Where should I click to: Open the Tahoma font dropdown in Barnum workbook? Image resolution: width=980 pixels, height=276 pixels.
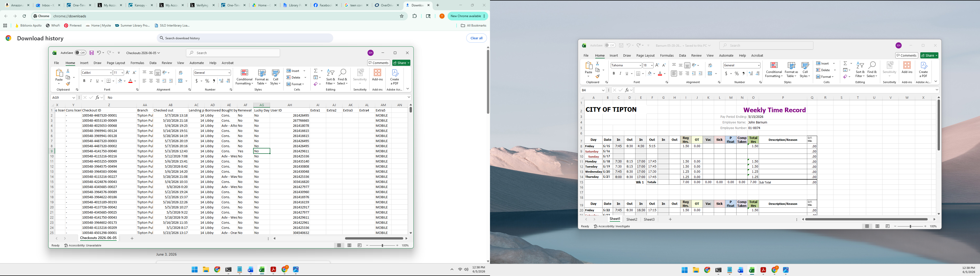coord(640,65)
